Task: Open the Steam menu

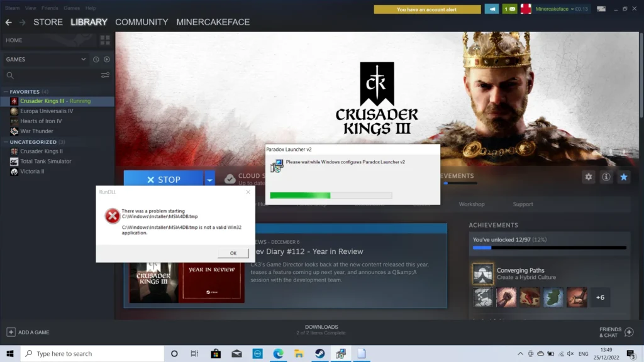Action: pos(13,8)
